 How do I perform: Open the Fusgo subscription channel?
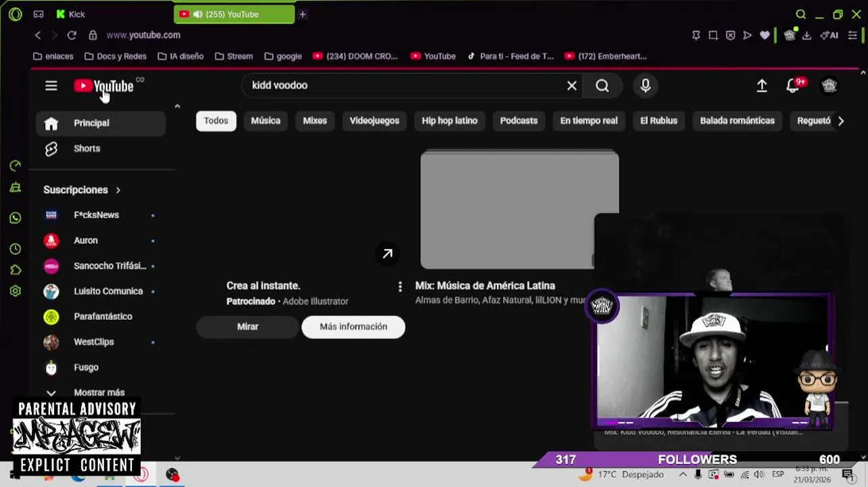(101, 367)
